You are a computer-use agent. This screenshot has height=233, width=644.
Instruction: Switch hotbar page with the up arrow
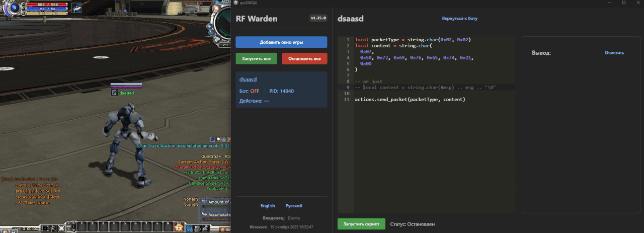pos(73,222)
